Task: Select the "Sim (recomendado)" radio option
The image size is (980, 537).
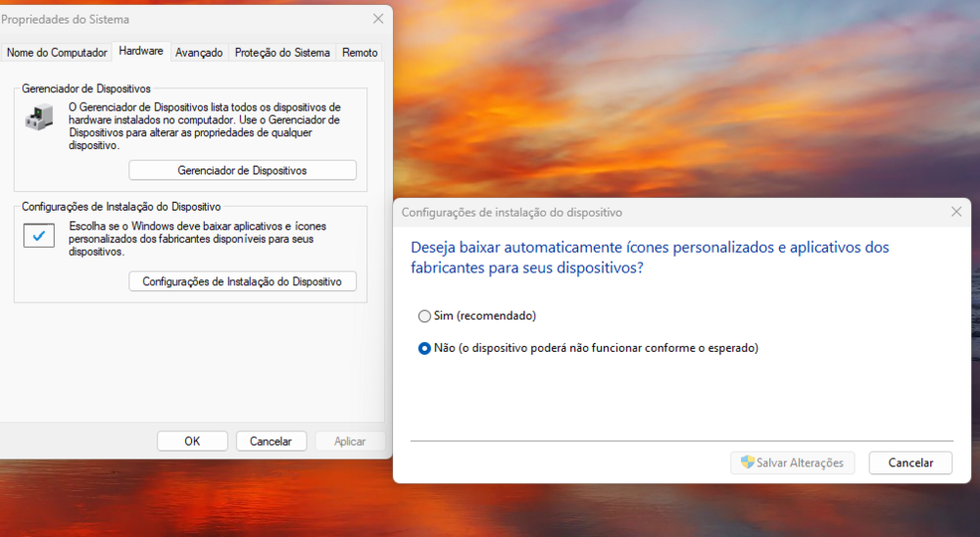Action: pyautogui.click(x=424, y=316)
